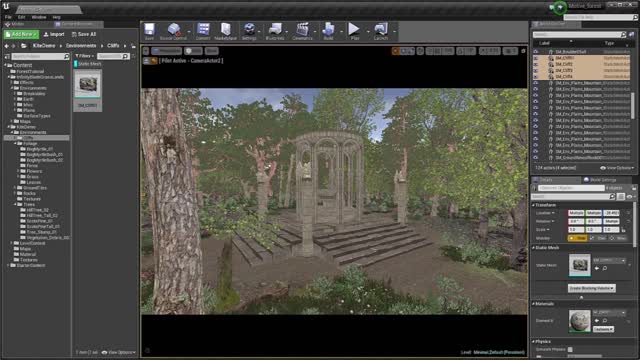This screenshot has height=360, width=640.
Task: Toggle Simulate Physics checkbox
Action: 570,349
